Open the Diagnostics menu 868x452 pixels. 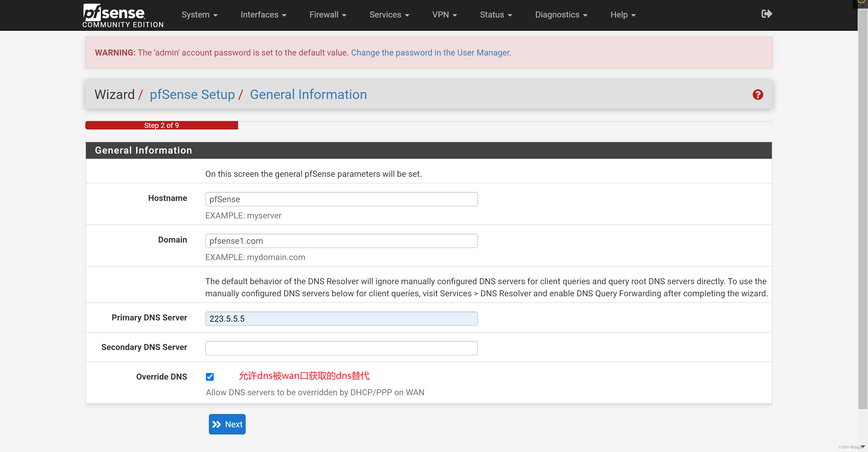click(561, 15)
